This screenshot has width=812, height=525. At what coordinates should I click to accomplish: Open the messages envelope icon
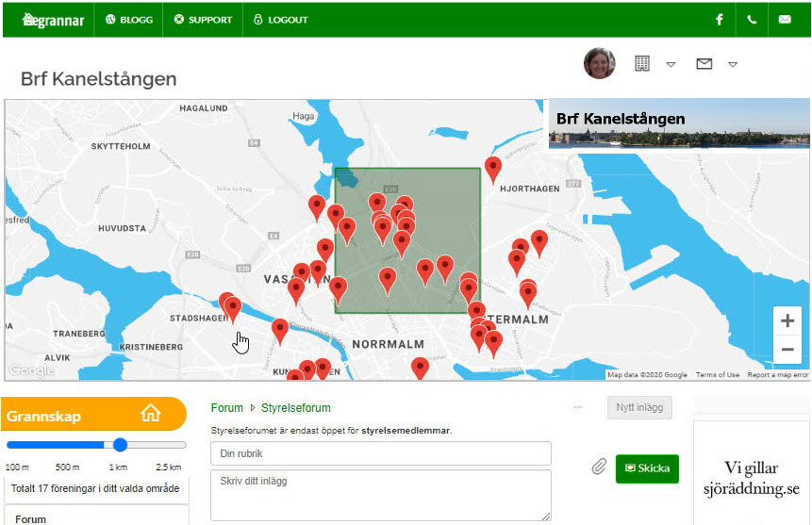(704, 64)
